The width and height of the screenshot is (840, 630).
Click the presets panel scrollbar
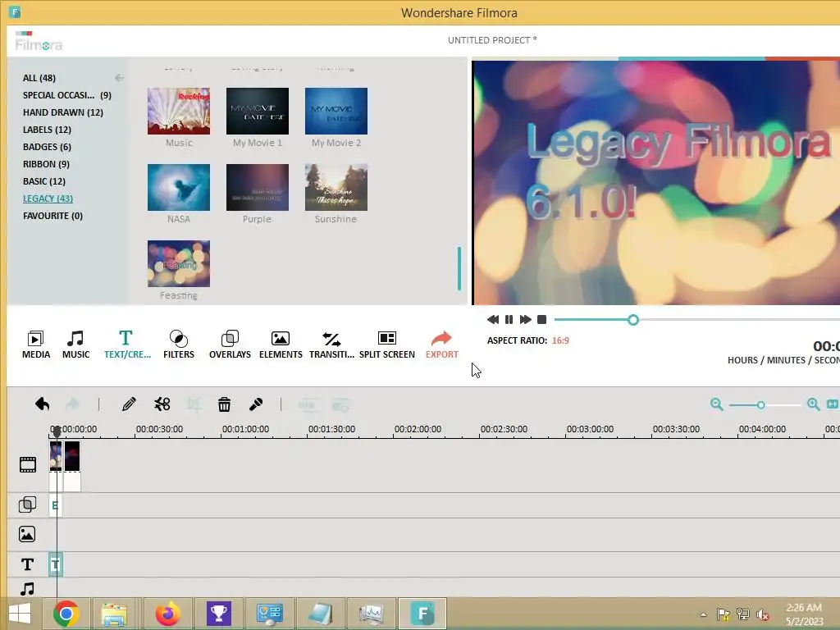pos(459,268)
